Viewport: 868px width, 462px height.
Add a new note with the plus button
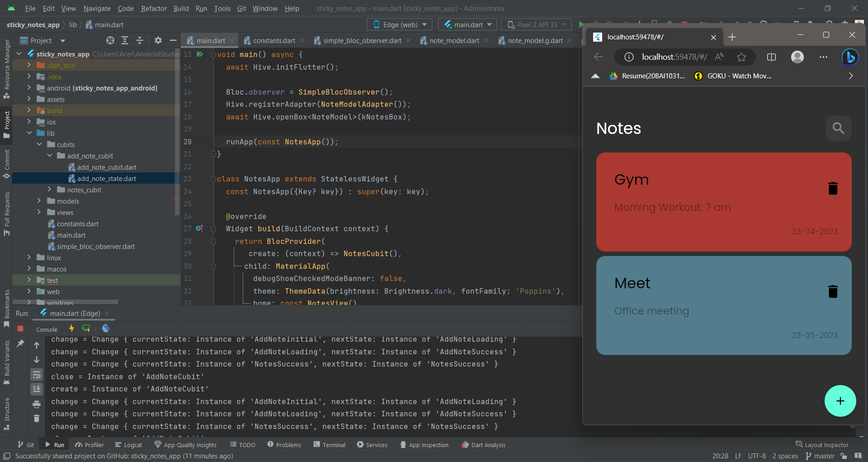tap(840, 401)
